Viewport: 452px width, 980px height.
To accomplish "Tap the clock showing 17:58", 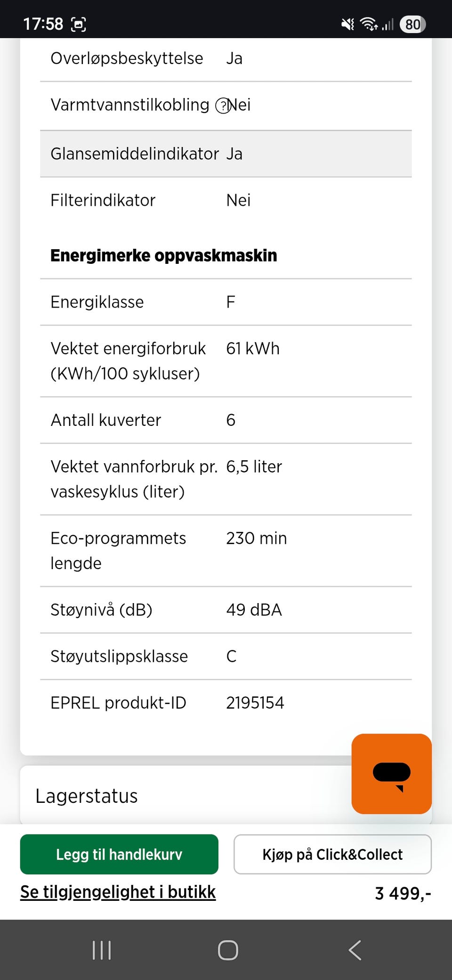I will 43,24.
